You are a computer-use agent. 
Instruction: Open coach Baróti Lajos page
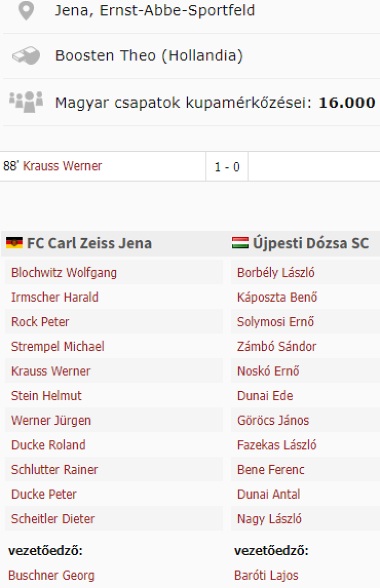[266, 575]
